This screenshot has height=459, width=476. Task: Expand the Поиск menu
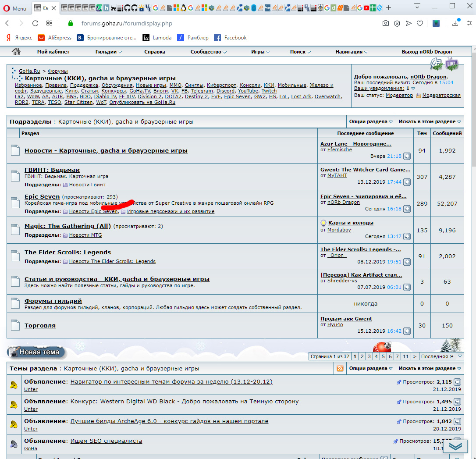(x=300, y=52)
